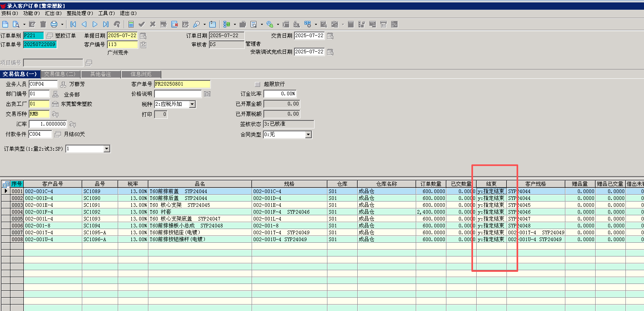Open 资料(D) menu
This screenshot has width=644, height=311.
(x=10, y=13)
